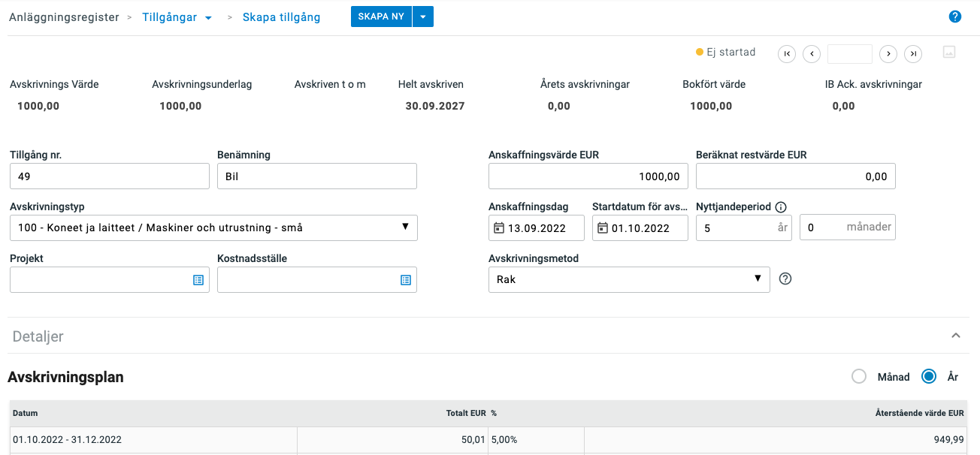Click the Benämning input field

[x=317, y=176]
